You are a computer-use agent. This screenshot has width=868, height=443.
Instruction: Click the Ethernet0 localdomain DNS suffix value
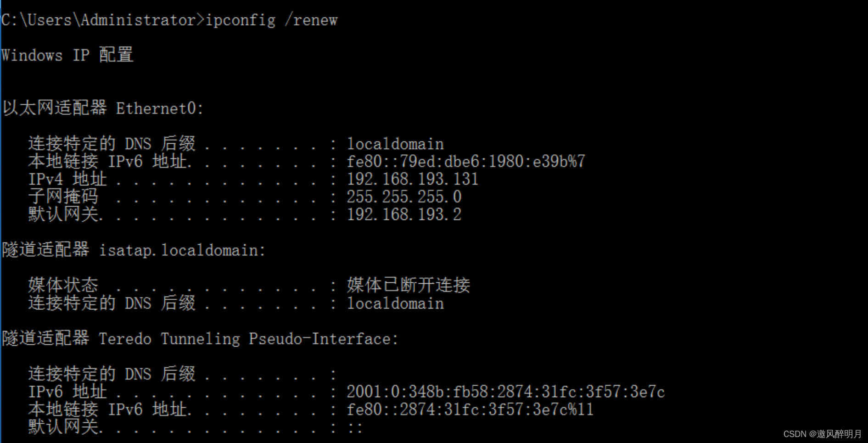(395, 144)
